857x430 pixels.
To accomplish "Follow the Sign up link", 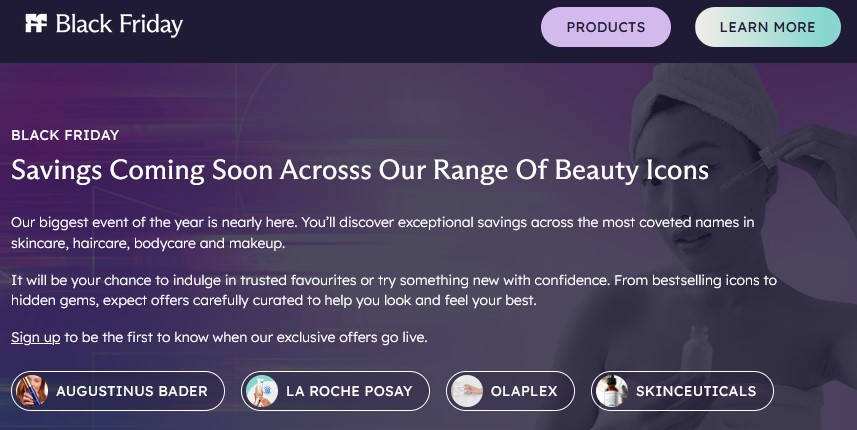I will coord(35,337).
